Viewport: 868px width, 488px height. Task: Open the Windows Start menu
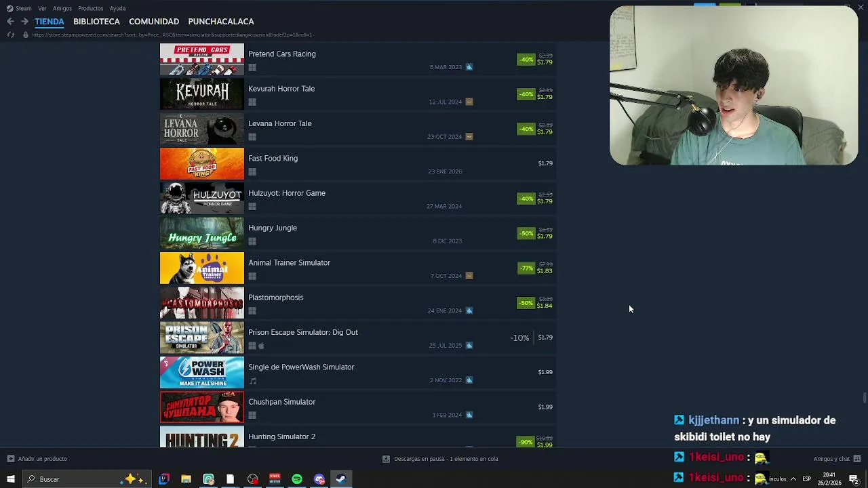coord(10,479)
